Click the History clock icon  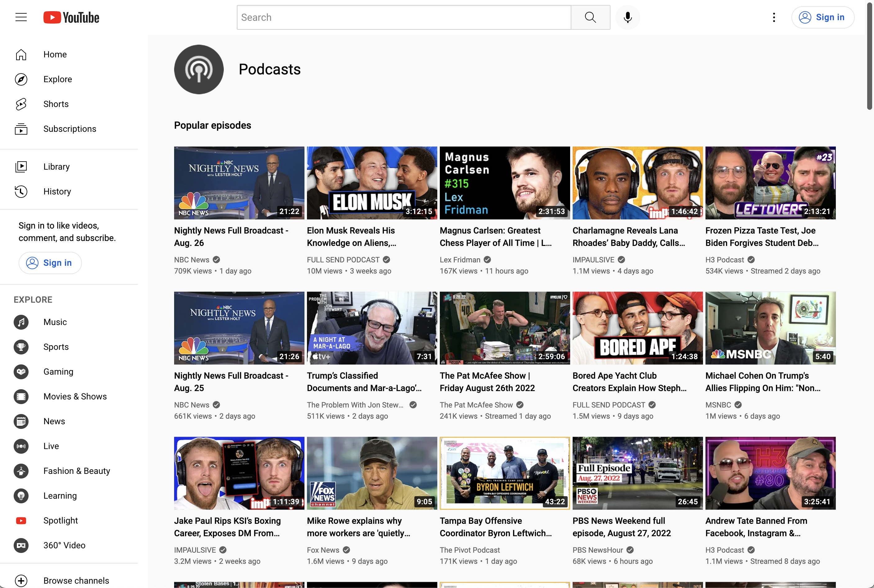21,191
